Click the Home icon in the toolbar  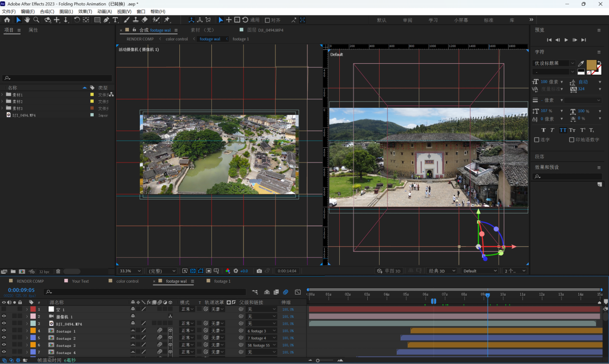point(7,20)
